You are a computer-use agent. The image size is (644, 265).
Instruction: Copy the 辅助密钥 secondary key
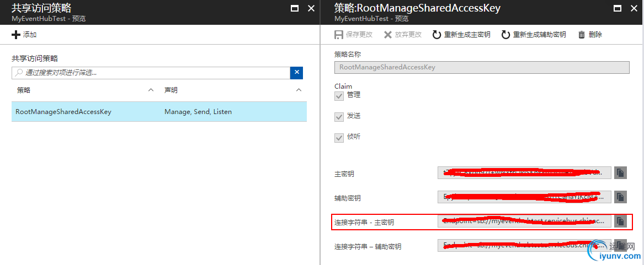(621, 197)
